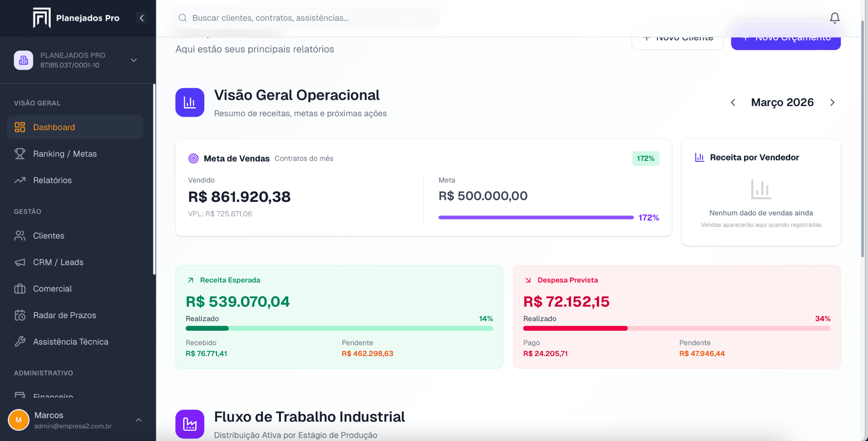Click the company building icon
The width and height of the screenshot is (868, 441).
24,60
